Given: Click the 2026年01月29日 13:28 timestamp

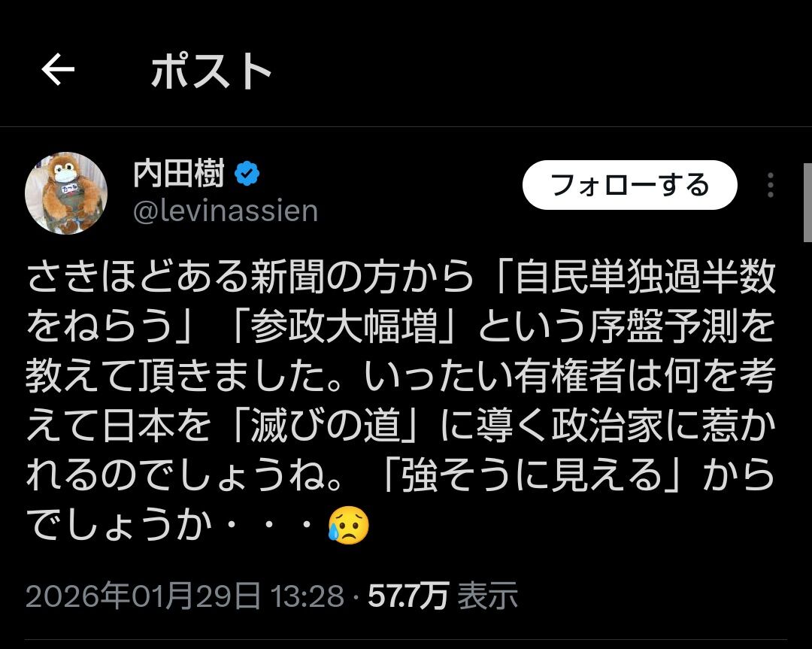Looking at the screenshot, I should pos(185,596).
